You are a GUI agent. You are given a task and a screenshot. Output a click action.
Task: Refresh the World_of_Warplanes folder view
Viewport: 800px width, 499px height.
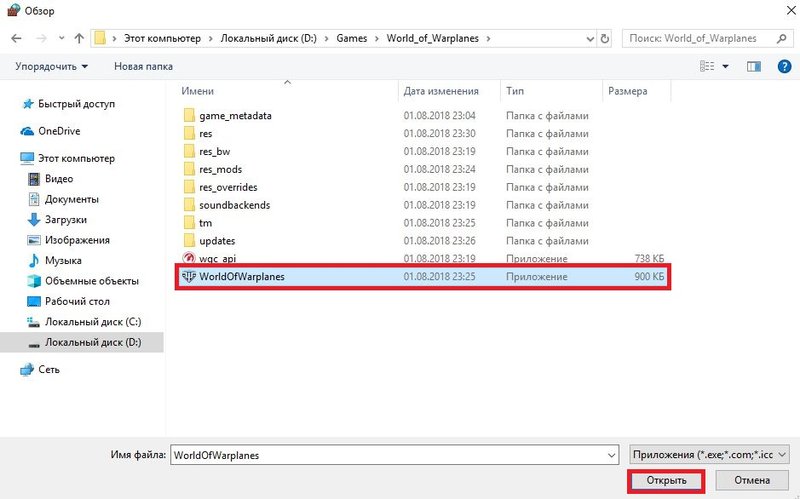coord(605,38)
